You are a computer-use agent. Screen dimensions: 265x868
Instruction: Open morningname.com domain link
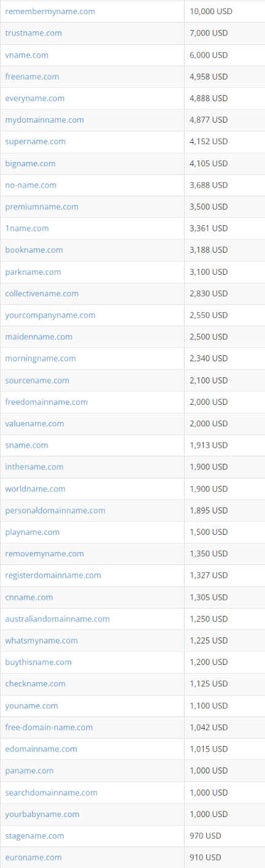pyautogui.click(x=40, y=358)
